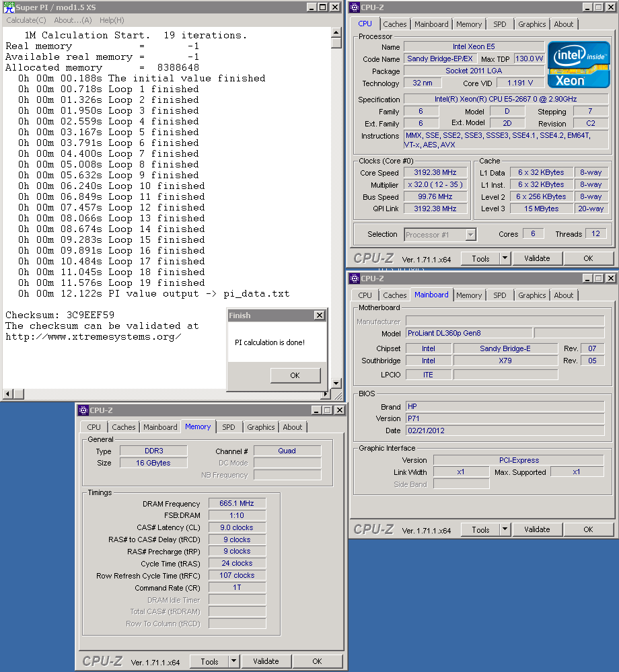Expand Tools dropdown arrow in top CPU-Z window
This screenshot has height=672, width=619.
coord(505,258)
